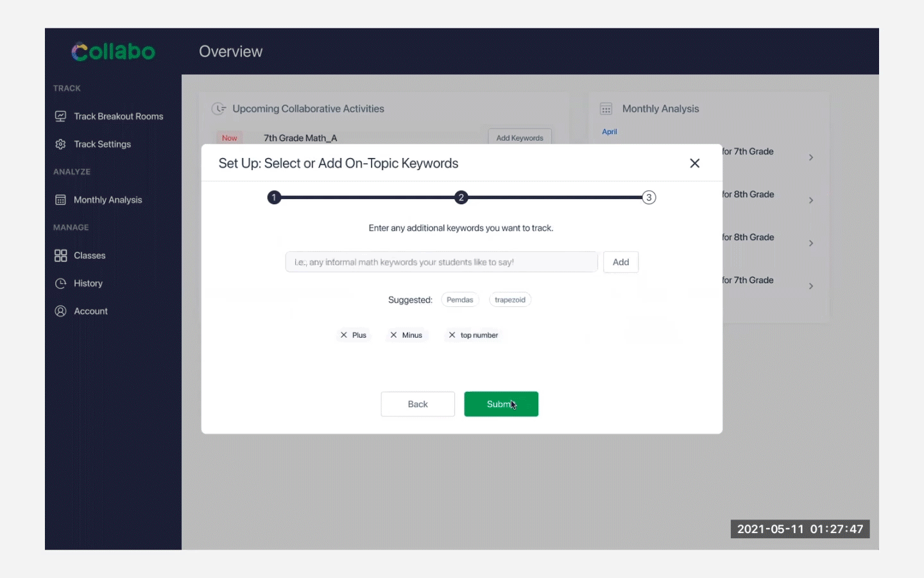Click the Monthly Analysis panel calendar icon

(x=606, y=109)
